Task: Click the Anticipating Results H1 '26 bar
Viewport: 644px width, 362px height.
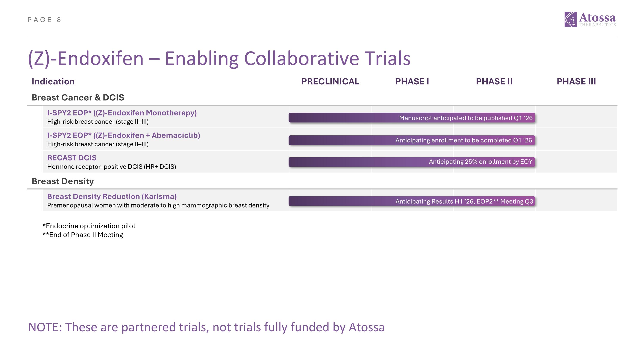Action: [x=412, y=201]
